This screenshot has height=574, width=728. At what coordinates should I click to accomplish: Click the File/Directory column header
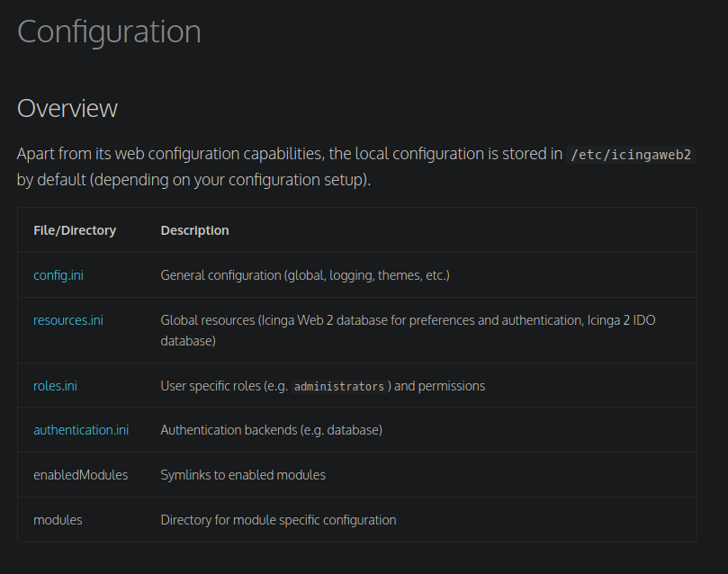tap(75, 230)
